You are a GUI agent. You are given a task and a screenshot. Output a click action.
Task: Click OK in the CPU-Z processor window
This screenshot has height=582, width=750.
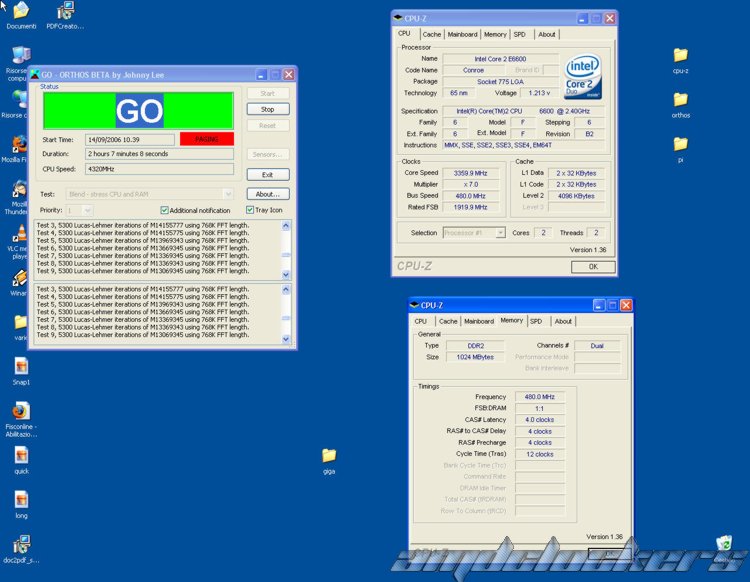[x=593, y=267]
